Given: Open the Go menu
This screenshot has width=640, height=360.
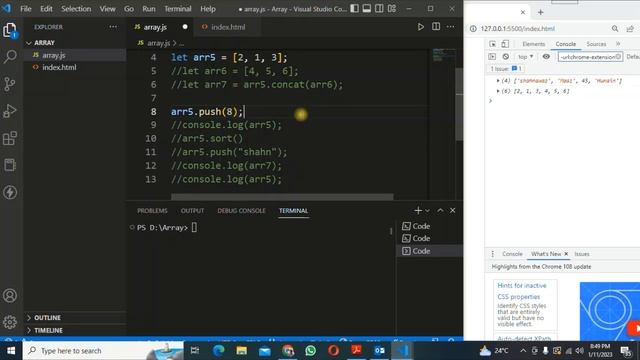Looking at the screenshot, I should (x=129, y=9).
